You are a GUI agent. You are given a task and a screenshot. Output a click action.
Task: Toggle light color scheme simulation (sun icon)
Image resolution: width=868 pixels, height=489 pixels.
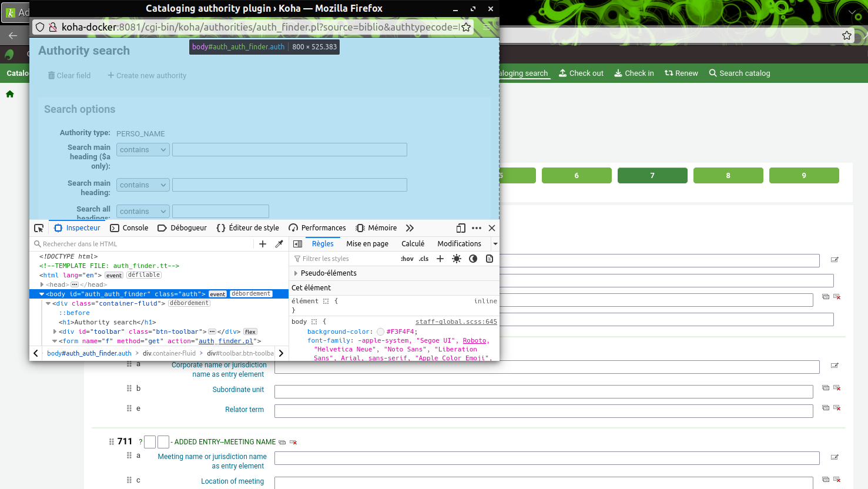[x=457, y=259]
